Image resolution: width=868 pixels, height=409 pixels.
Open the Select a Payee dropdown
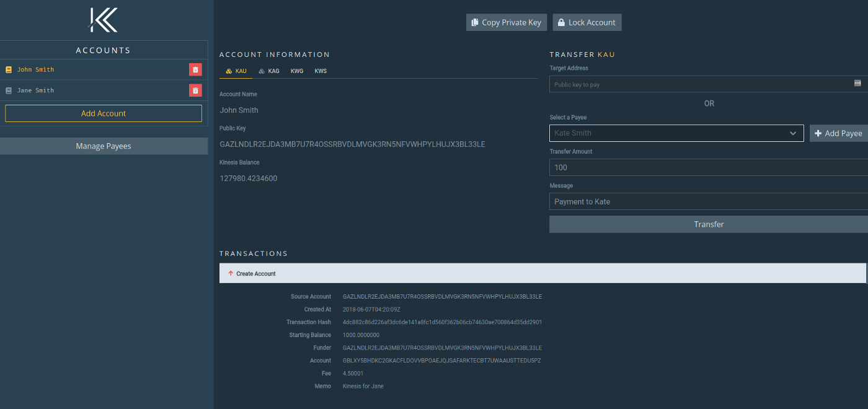pyautogui.click(x=676, y=133)
